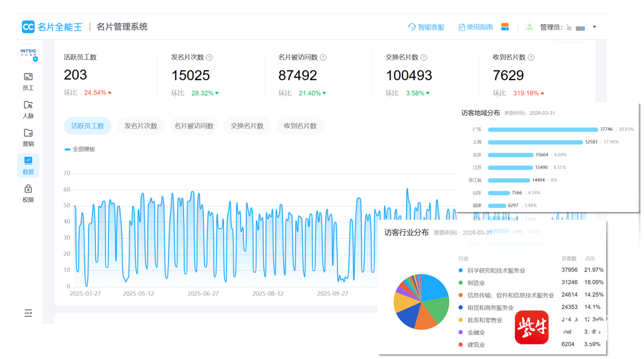Click the help icon beside 名片被访问数
Screen dimensions: 644x359
(x=323, y=58)
